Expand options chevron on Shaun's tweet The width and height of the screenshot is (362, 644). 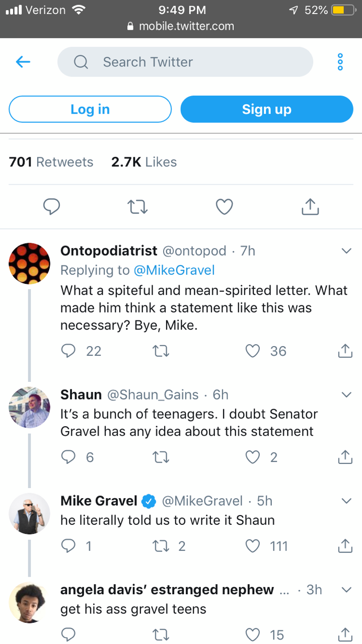346,395
